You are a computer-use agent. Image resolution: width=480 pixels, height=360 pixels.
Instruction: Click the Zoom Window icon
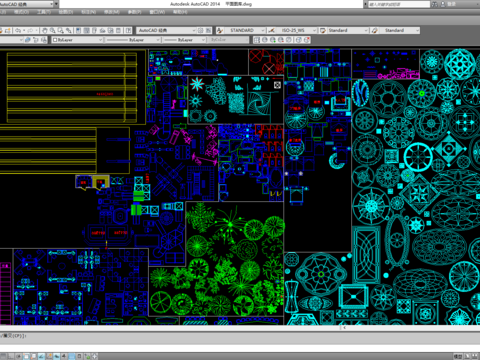61,30
